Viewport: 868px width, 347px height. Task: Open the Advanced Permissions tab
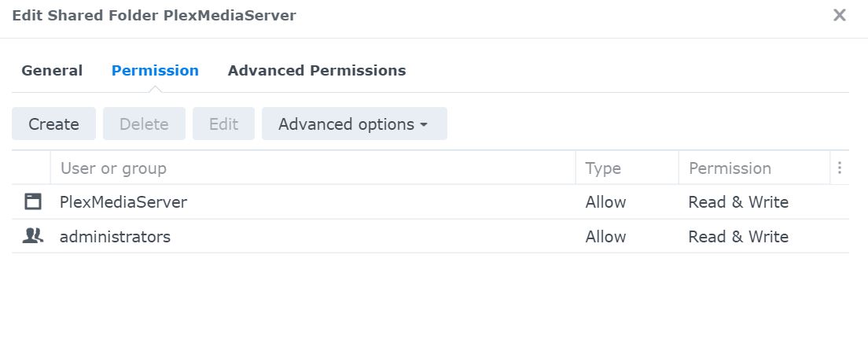317,70
